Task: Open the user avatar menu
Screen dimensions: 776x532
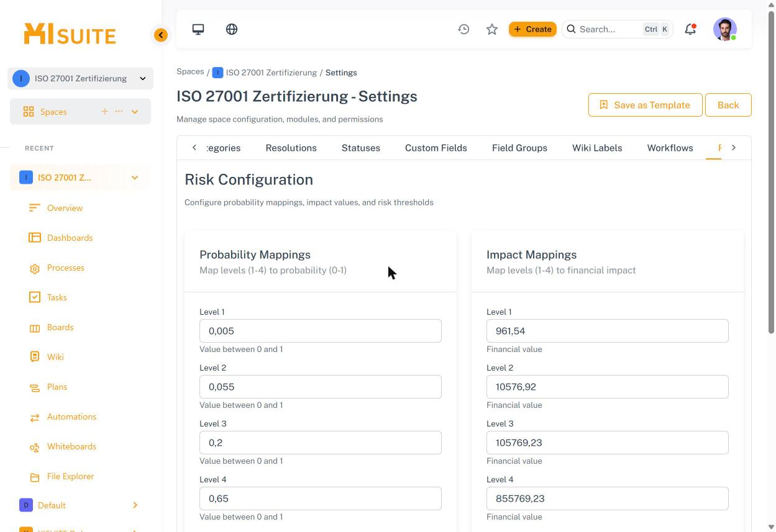Action: 725,29
